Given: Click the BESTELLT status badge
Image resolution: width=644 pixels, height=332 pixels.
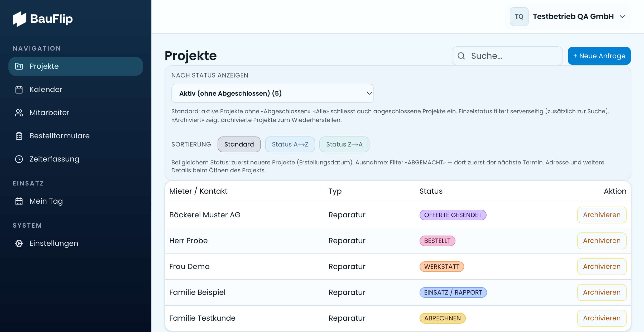Looking at the screenshot, I should point(437,241).
